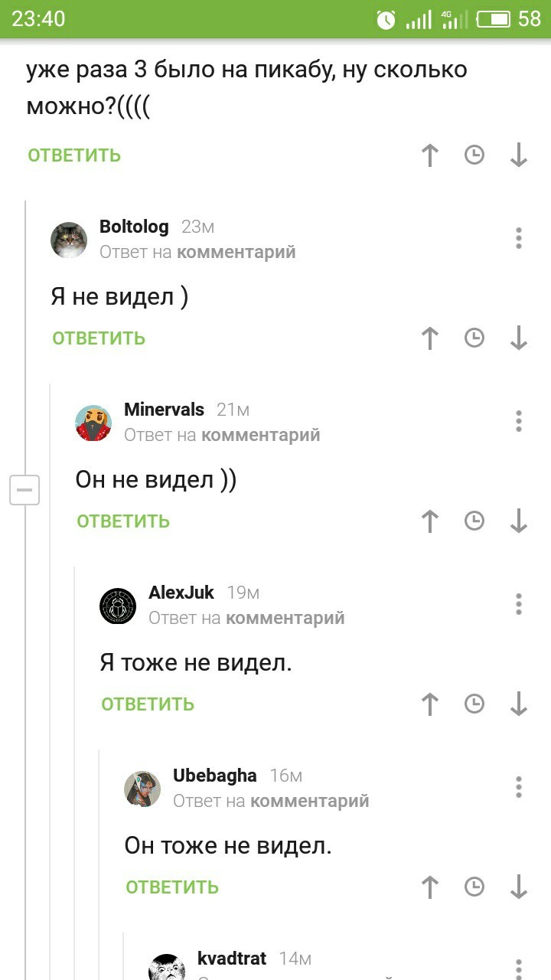Image resolution: width=551 pixels, height=980 pixels.
Task: Open Minervals' user profile name
Action: point(164,410)
